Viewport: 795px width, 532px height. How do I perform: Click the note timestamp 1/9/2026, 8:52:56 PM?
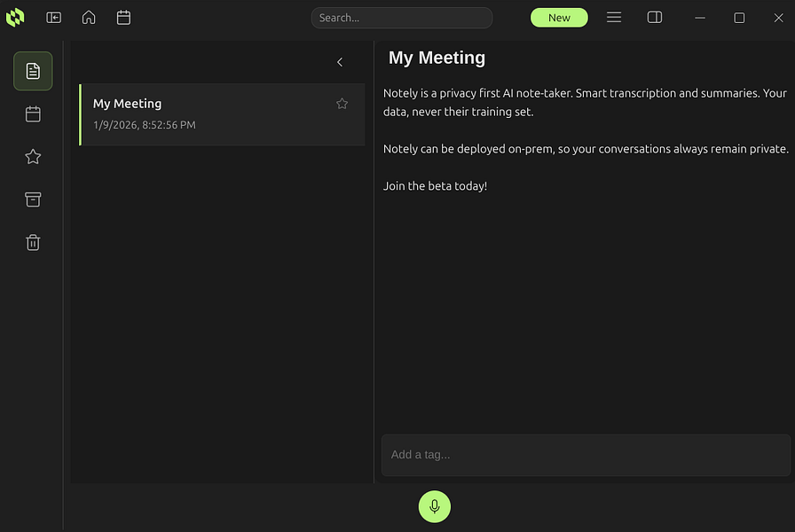145,125
